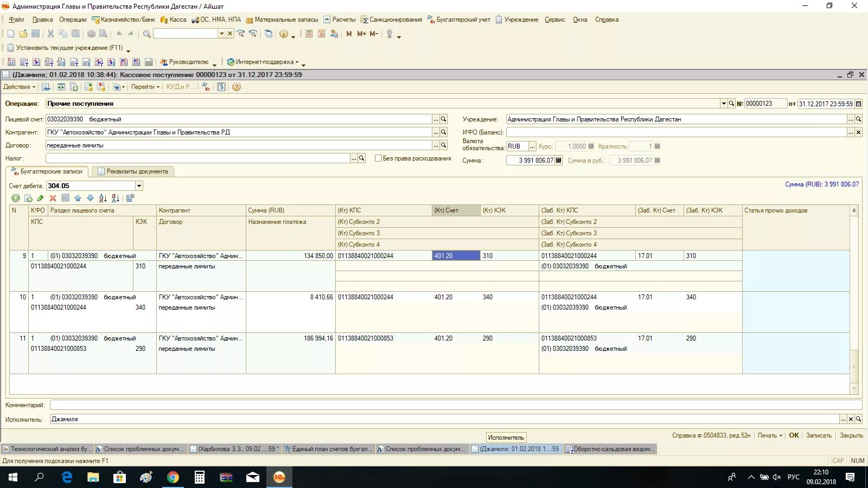Open the calendar tool in the toolbar
This screenshot has width=868, height=488.
pos(322,34)
